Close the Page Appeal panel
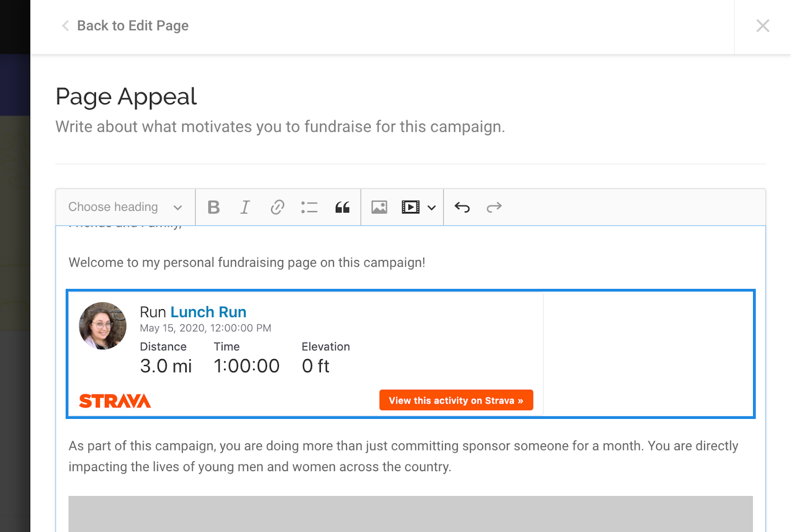This screenshot has height=532, width=791. [763, 26]
